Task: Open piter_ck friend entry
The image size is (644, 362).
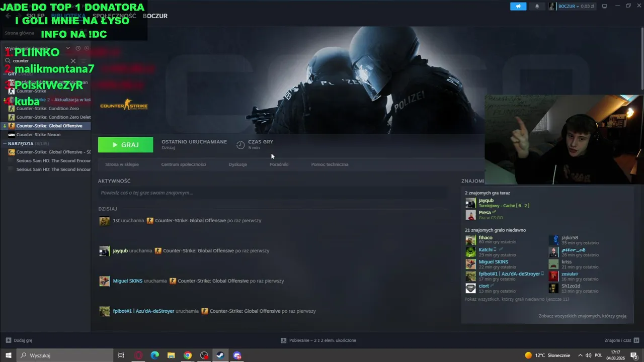Action: [x=573, y=250]
